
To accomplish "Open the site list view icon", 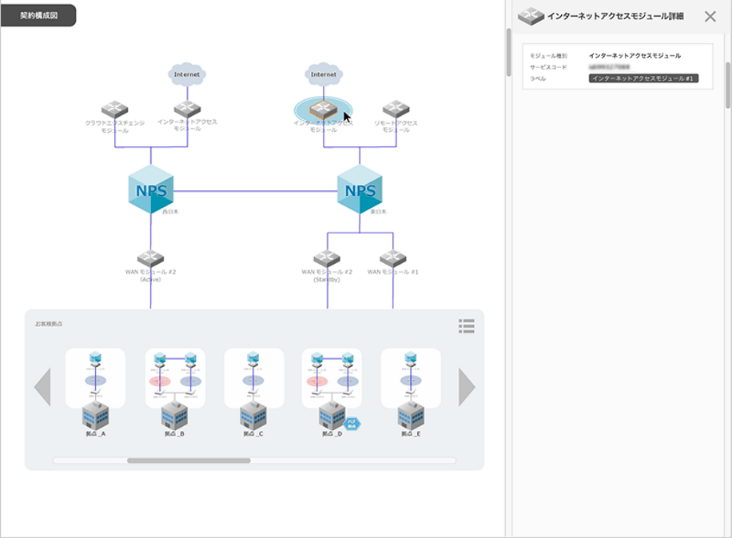I will click(x=466, y=326).
